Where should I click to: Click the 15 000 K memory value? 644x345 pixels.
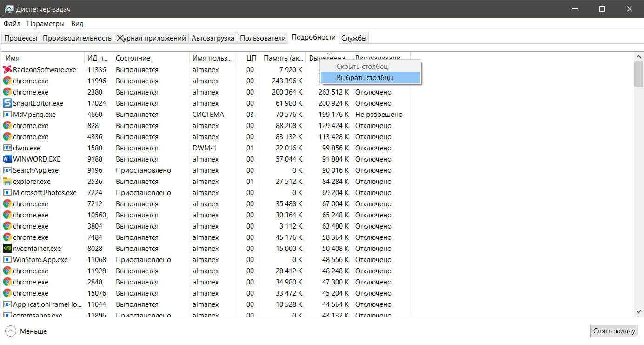click(289, 249)
